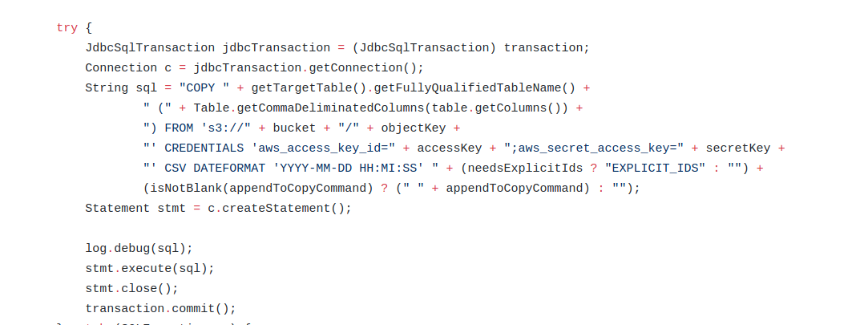Click the "COPY " string literal
The width and height of the screenshot is (868, 325).
(204, 87)
